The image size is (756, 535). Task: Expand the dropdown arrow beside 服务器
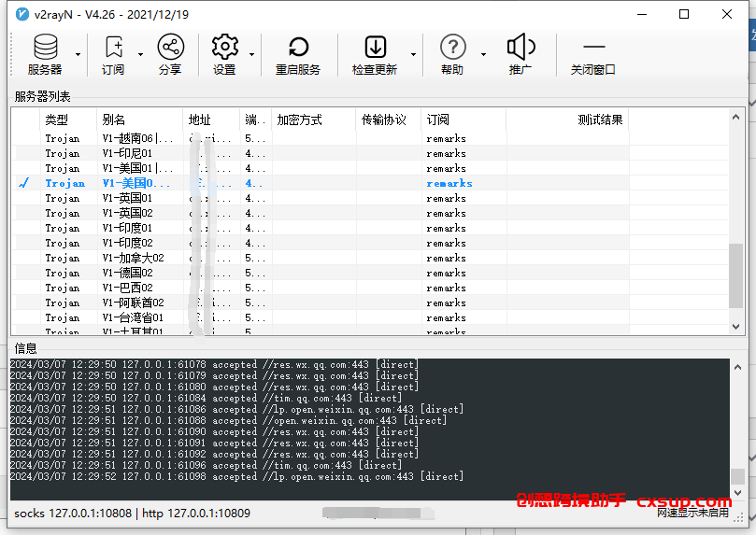pyautogui.click(x=78, y=54)
